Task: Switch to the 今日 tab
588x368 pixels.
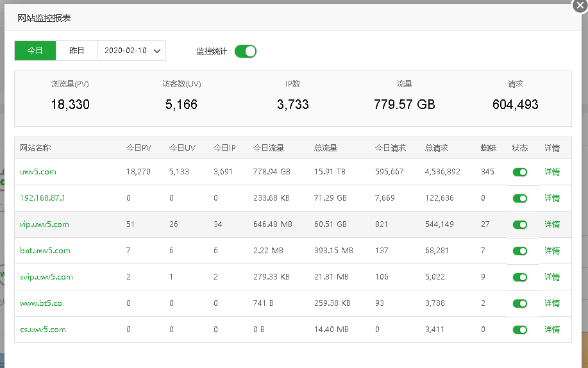Action: click(x=35, y=51)
